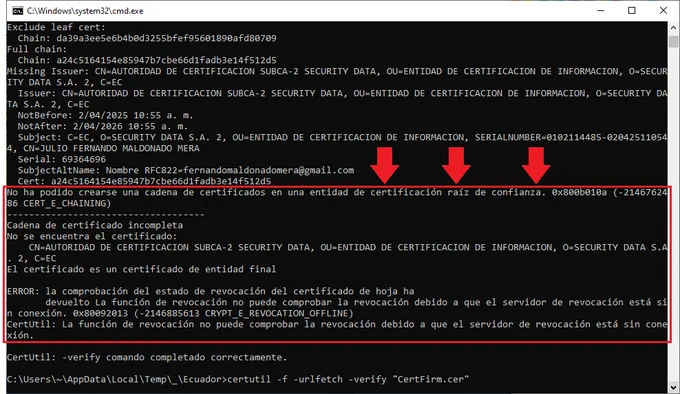Click the vertical scrollbar thumb
680x394 pixels.
(673, 42)
